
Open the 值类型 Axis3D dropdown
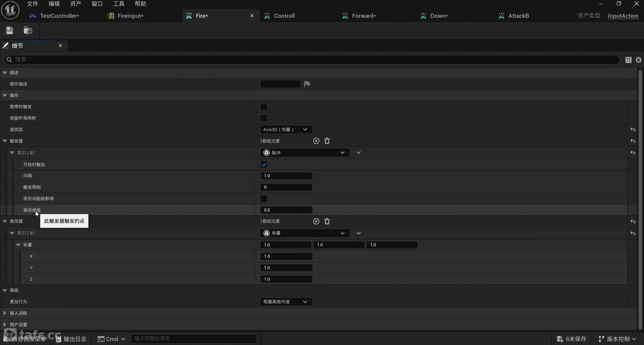click(286, 130)
